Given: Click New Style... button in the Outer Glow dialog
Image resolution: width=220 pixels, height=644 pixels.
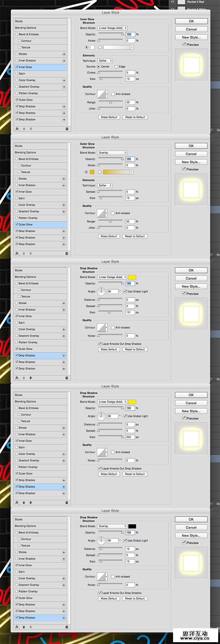Looking at the screenshot, I should click(191, 162).
